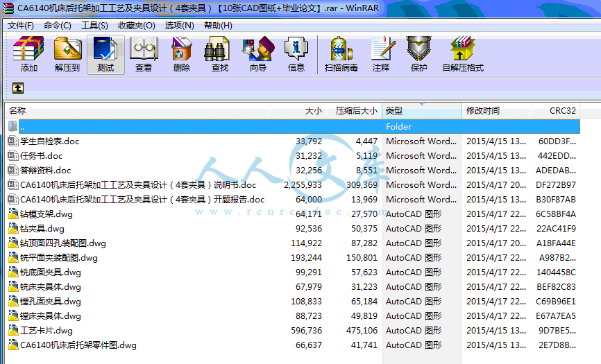Click the WinRAR icon in title bar
Image resolution: width=601 pixels, height=364 pixels.
[x=8, y=8]
